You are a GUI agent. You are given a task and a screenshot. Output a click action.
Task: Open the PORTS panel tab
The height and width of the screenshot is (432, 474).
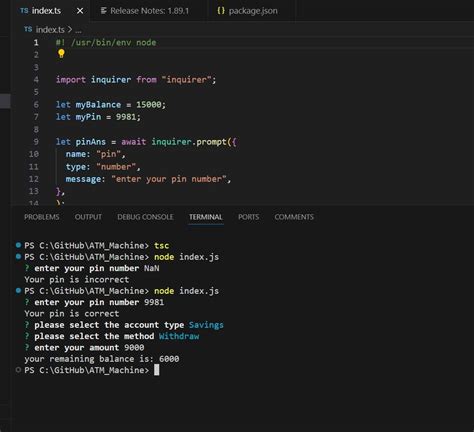tap(249, 217)
